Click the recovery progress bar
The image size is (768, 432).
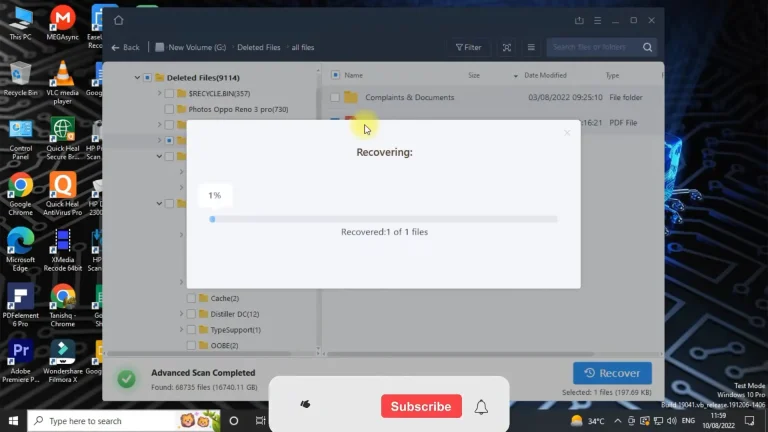click(x=383, y=219)
